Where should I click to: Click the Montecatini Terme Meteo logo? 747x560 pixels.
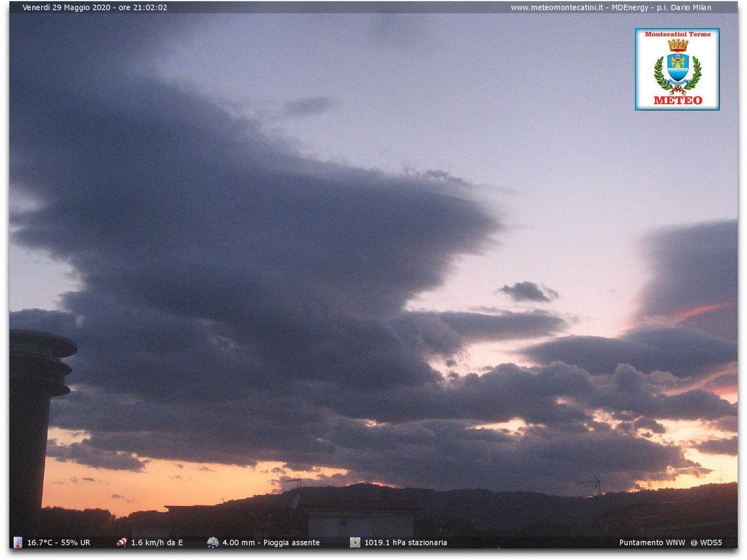(677, 69)
